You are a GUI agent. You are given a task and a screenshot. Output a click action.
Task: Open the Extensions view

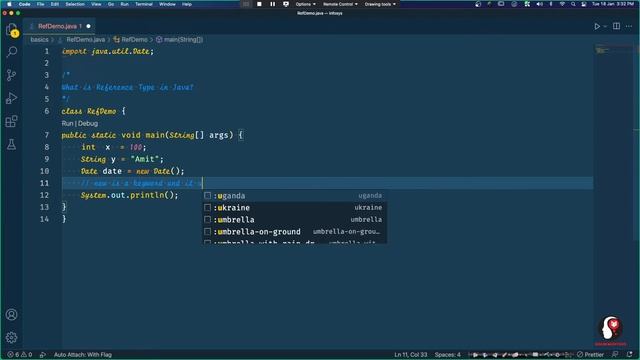[12, 121]
